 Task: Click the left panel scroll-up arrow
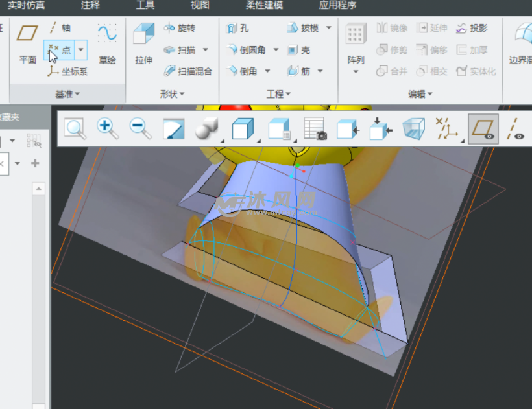coord(39,189)
